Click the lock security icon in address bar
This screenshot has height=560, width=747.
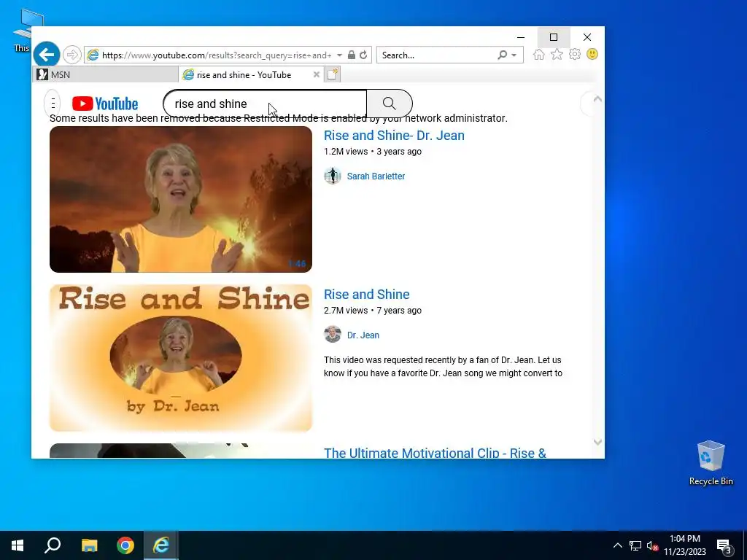click(x=352, y=55)
